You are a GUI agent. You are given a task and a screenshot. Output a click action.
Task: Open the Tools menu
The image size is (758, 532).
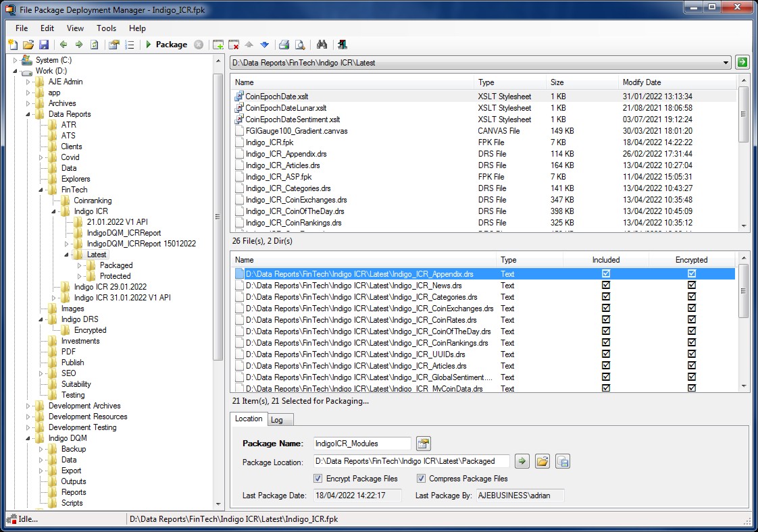coord(106,28)
